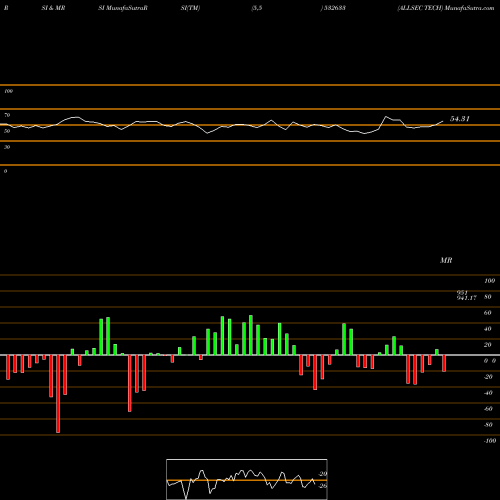Click the -80 label on the MR axis
500x500 pixels.
click(488, 425)
